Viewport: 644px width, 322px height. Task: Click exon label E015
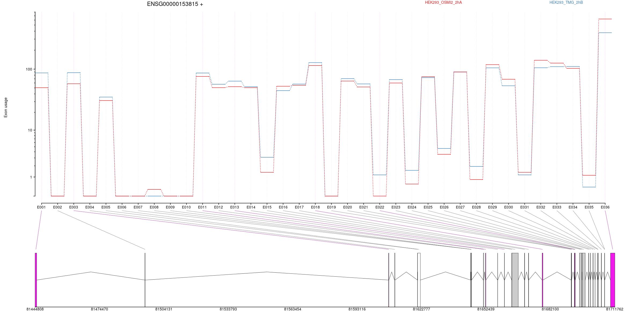(267, 207)
